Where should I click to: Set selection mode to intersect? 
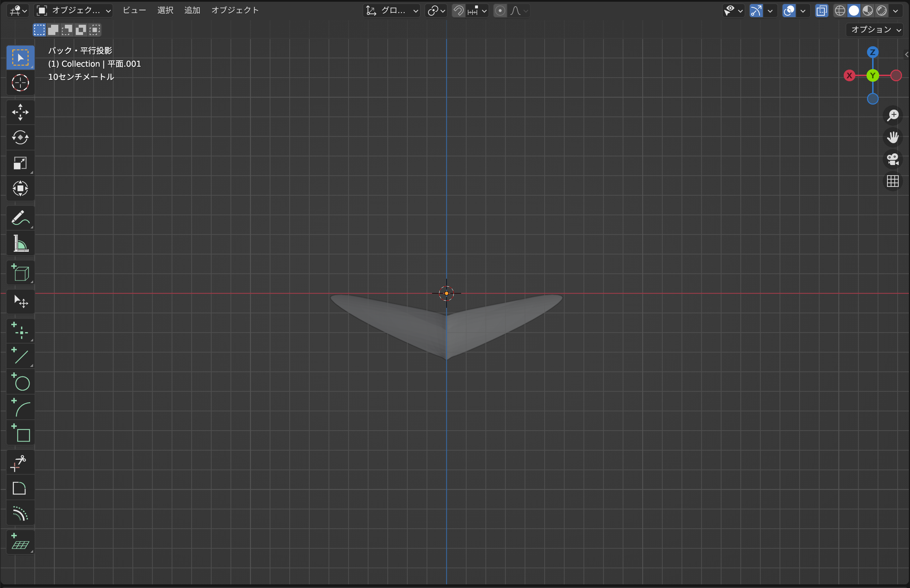[x=94, y=30]
